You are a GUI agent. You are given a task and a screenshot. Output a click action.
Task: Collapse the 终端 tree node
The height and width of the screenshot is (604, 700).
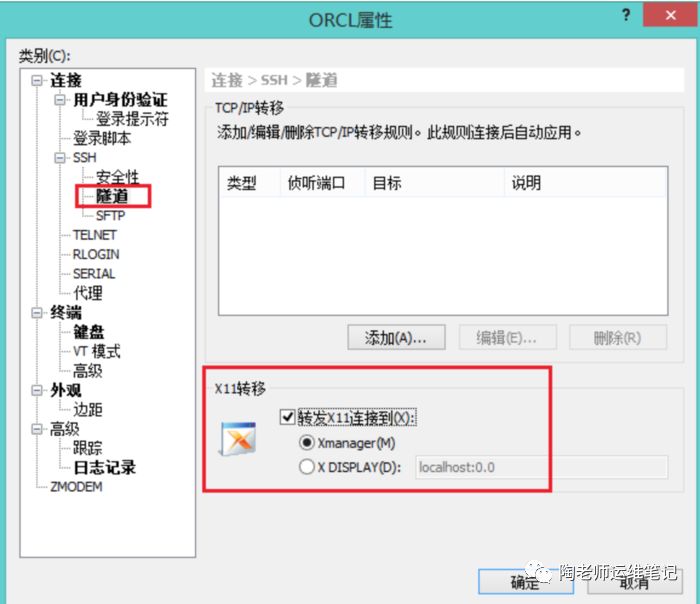point(37,312)
